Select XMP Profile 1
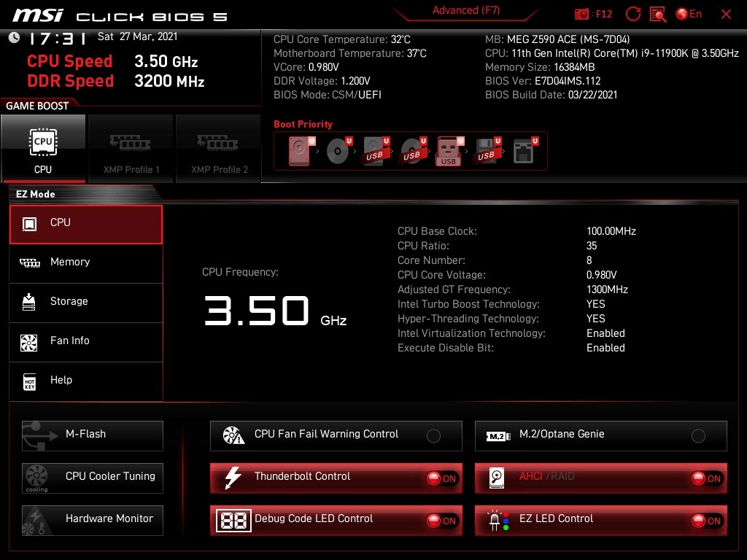 (x=131, y=148)
